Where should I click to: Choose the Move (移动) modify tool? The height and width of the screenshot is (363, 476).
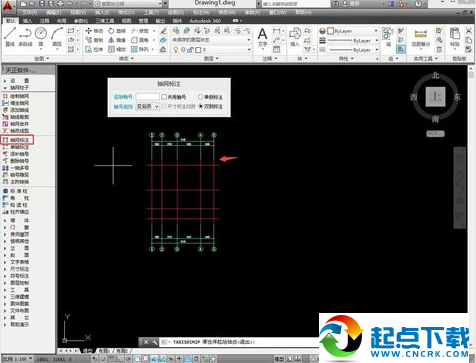94,31
